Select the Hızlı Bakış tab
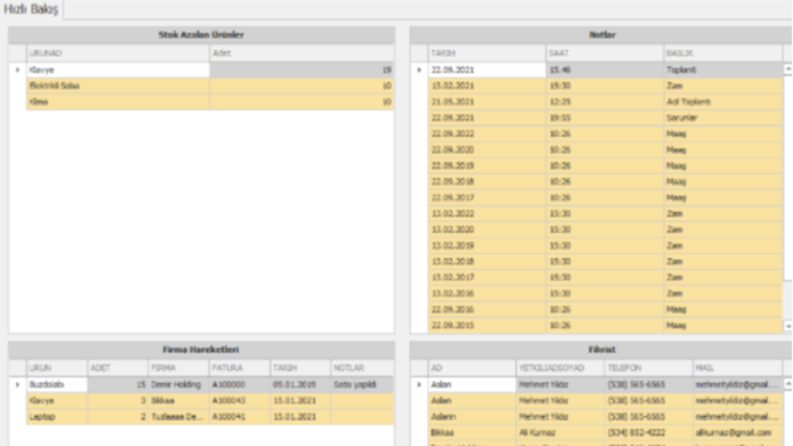The image size is (793, 446). click(x=31, y=9)
